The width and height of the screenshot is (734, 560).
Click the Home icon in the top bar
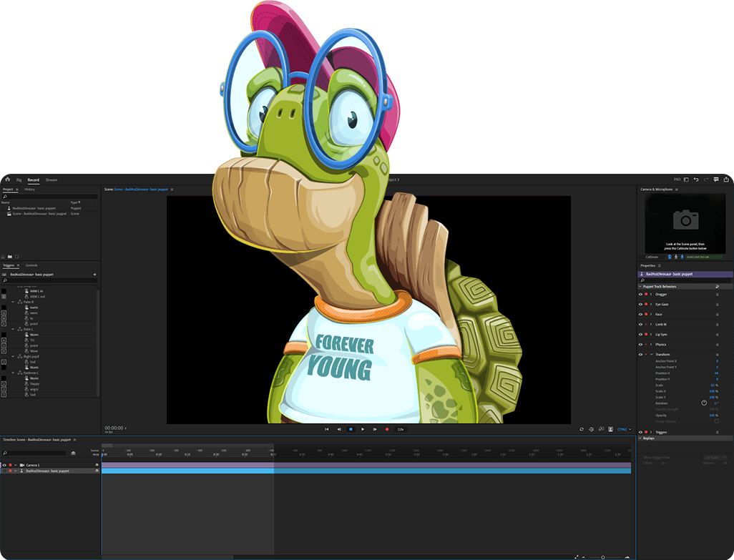7,180
